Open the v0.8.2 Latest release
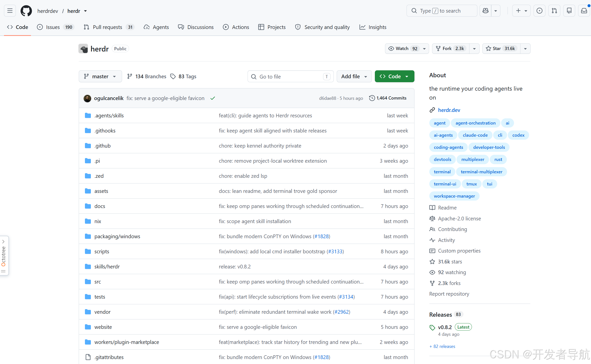Image resolution: width=591 pixels, height=364 pixels. tap(445, 327)
